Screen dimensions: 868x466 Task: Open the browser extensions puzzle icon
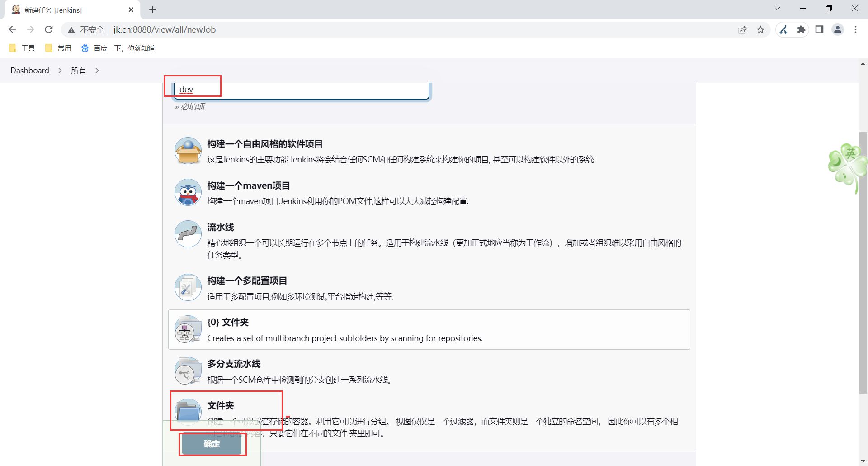click(x=801, y=30)
